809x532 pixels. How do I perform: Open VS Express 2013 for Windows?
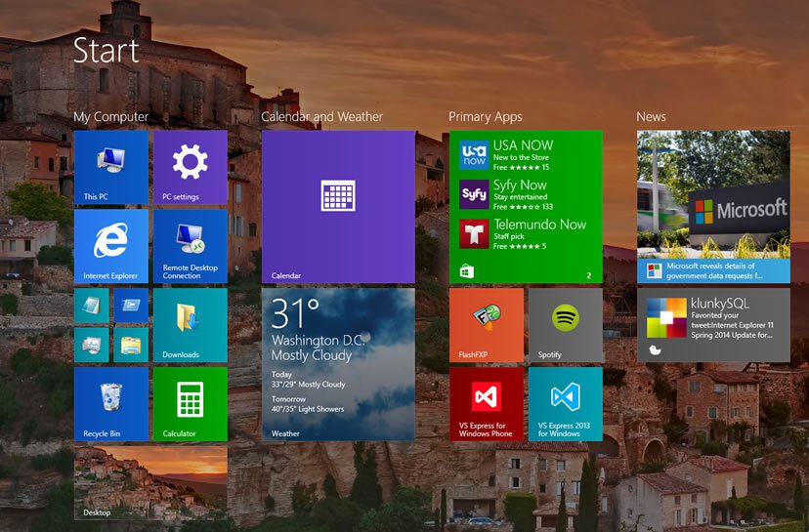565,403
